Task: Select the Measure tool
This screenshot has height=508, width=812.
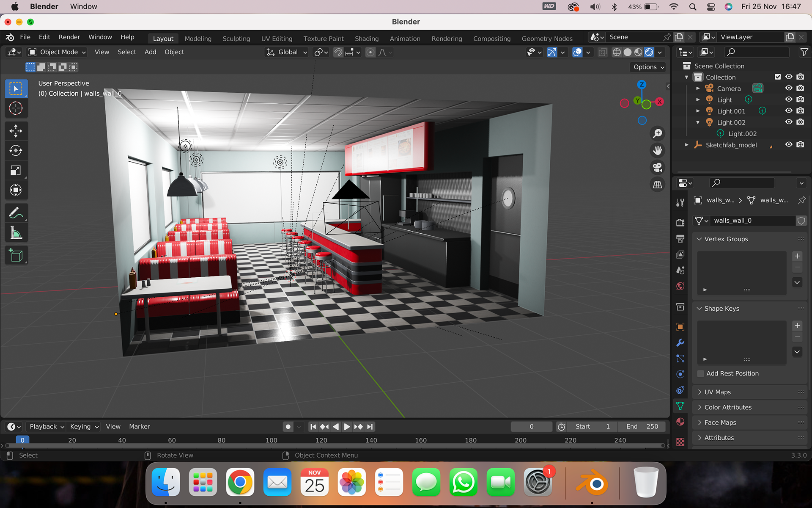Action: [16, 232]
